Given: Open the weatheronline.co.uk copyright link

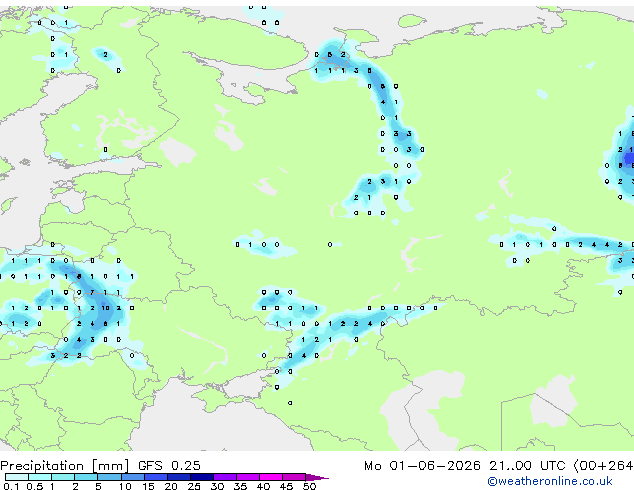Looking at the screenshot, I should 550,481.
